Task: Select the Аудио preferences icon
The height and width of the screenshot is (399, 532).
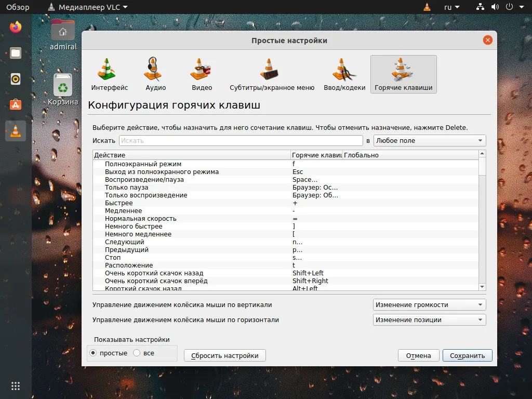Action: 155,74
